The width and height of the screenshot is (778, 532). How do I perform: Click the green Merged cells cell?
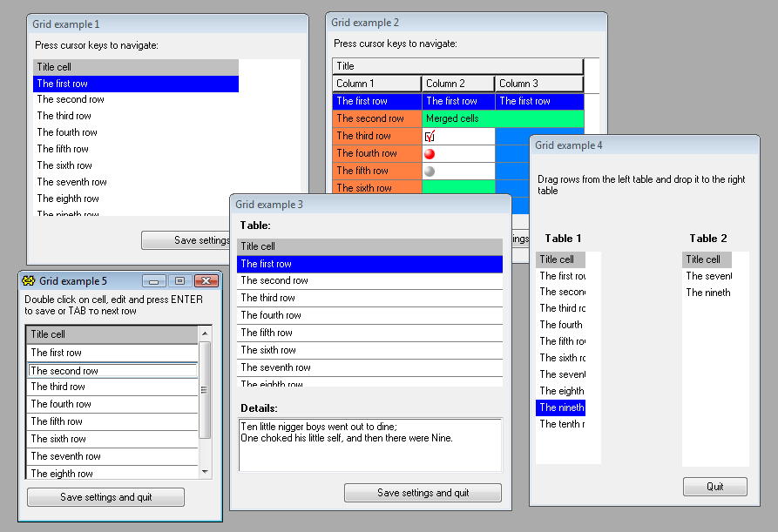[503, 118]
